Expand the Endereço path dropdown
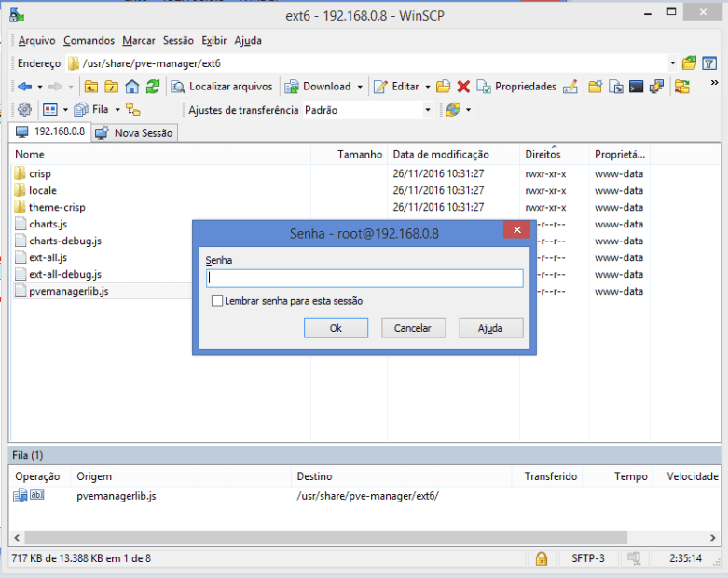Image resolution: width=728 pixels, height=578 pixels. [x=673, y=63]
